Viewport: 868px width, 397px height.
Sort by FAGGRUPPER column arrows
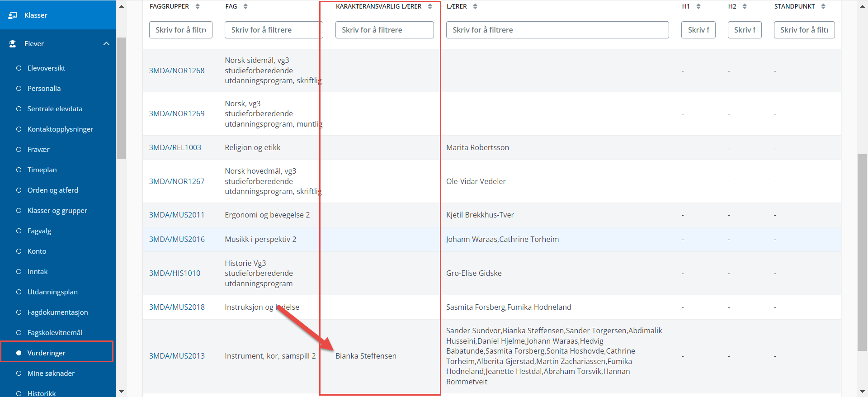click(198, 6)
